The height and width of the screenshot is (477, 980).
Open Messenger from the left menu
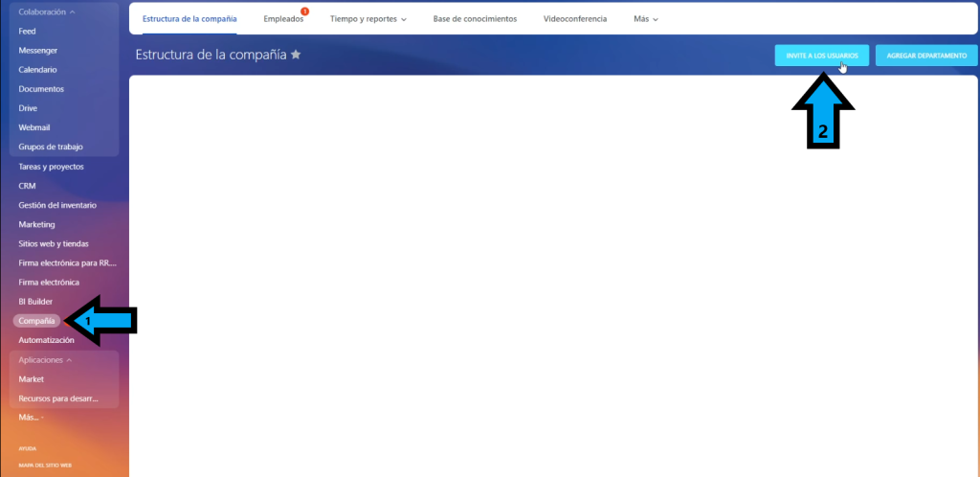[x=37, y=50]
